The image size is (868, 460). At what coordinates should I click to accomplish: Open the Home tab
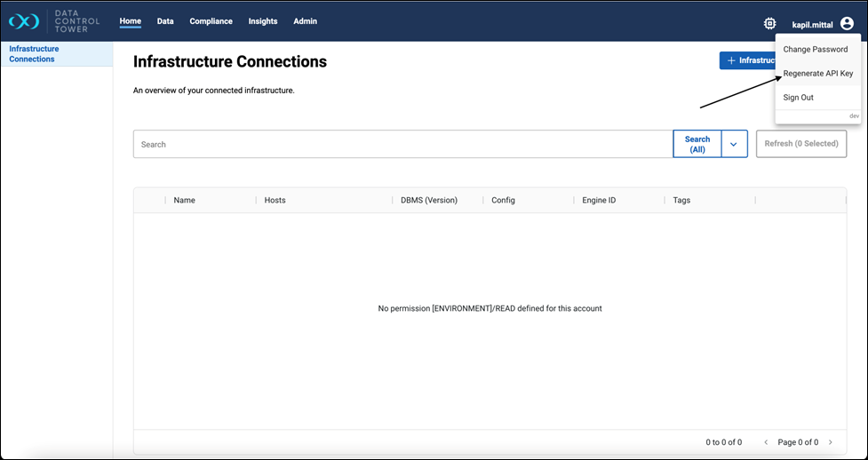(x=131, y=21)
